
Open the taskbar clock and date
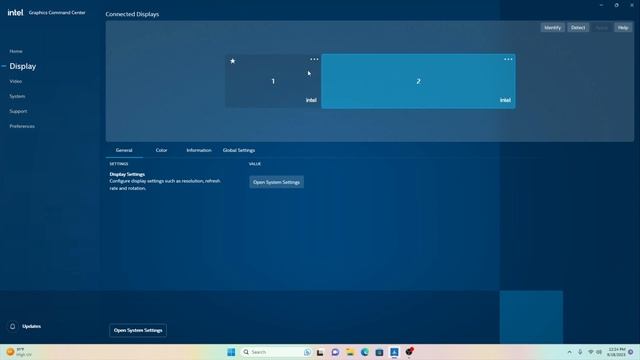[x=616, y=352]
